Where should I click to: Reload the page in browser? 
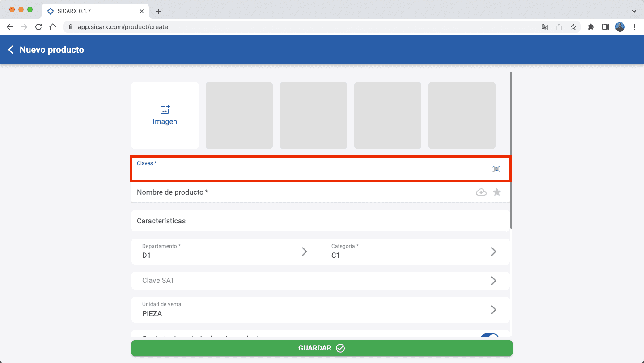pyautogui.click(x=38, y=27)
